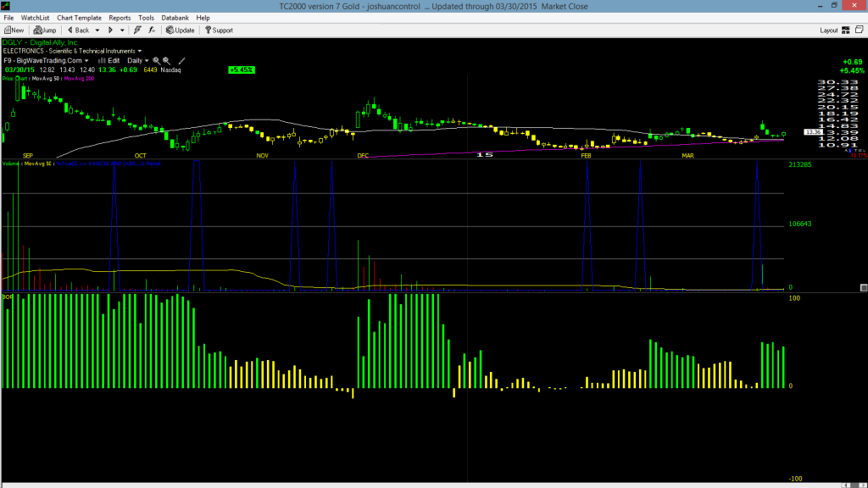Click the DGLY - Digital Ally, Inc. title
The width and height of the screenshot is (868, 488).
point(41,42)
